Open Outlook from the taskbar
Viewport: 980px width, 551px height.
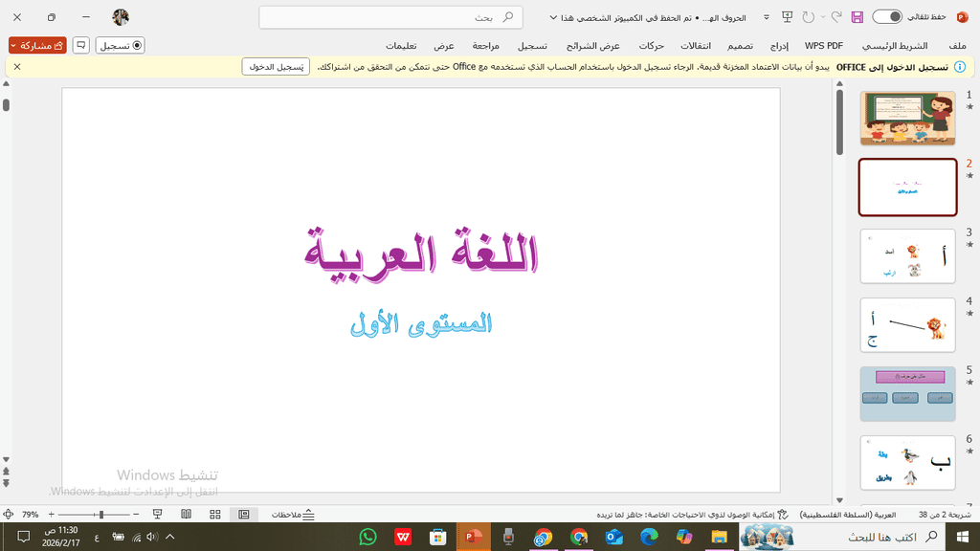click(x=613, y=537)
